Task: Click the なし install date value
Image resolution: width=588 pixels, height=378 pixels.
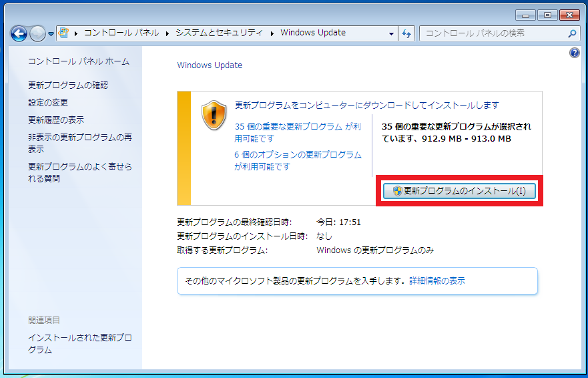Action: point(324,236)
